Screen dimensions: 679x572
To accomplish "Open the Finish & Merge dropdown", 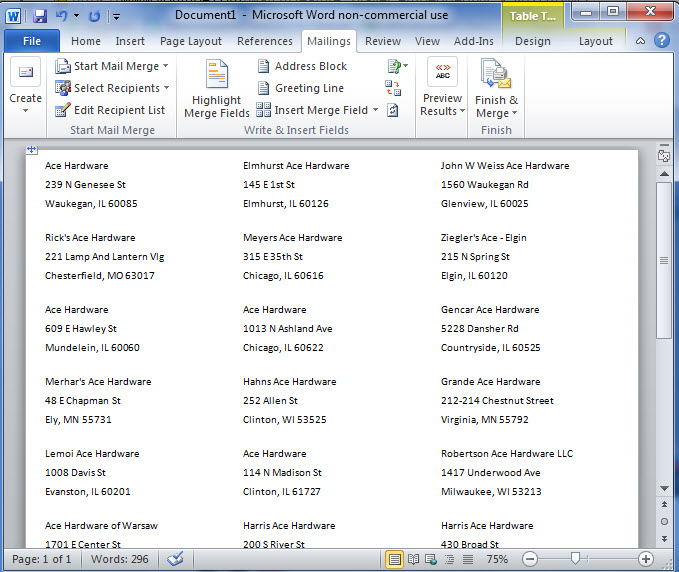I will pos(496,89).
